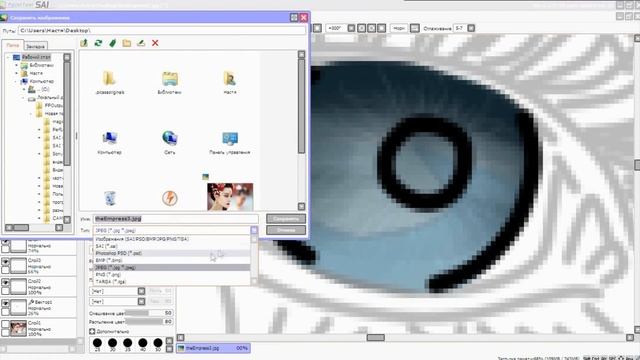The image size is (640, 360).
Task: Expand the Библиотеки tree node
Action: 16,65
